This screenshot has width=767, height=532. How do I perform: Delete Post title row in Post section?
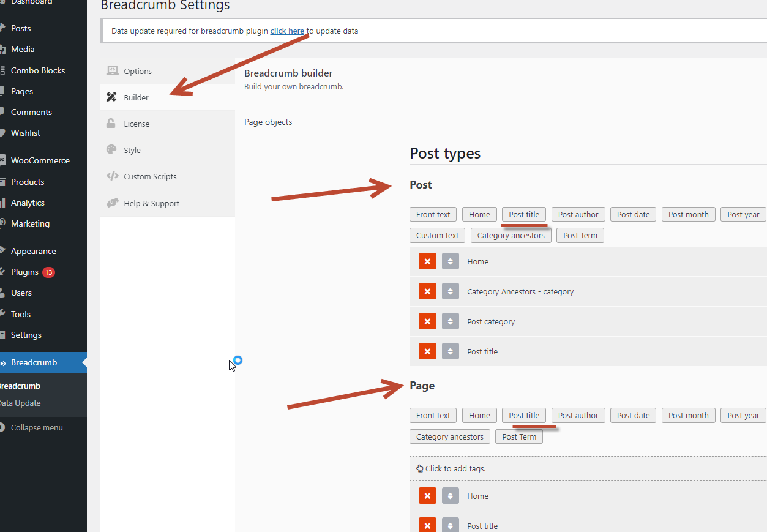coord(427,351)
